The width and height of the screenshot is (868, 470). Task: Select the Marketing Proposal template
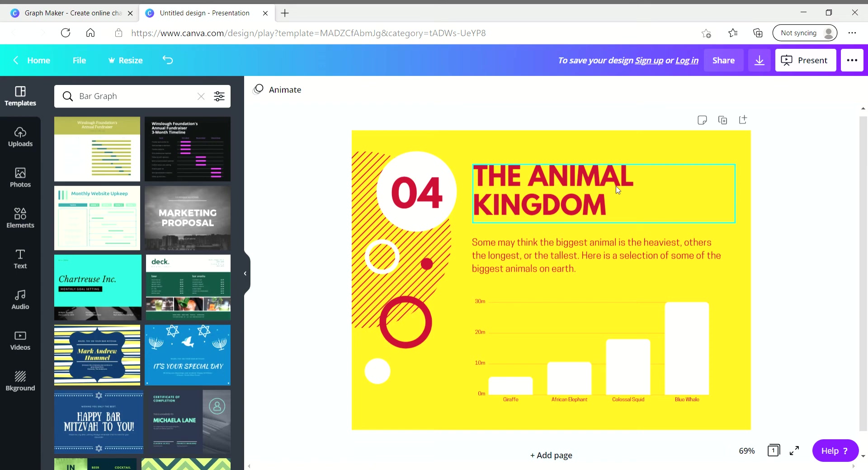point(188,218)
